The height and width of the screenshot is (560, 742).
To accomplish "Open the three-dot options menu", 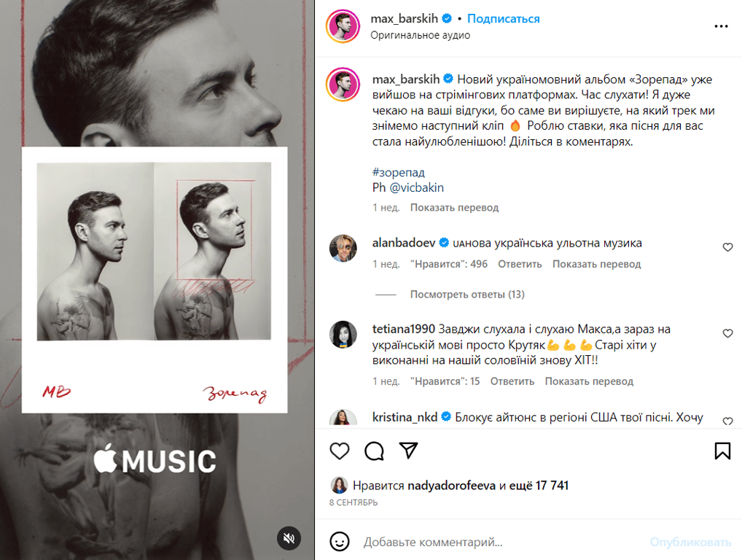I will (721, 26).
